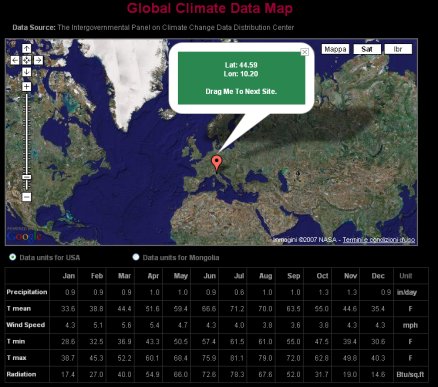Click the red location marker pin
Screen dimensions: 438x387
pos(217,163)
